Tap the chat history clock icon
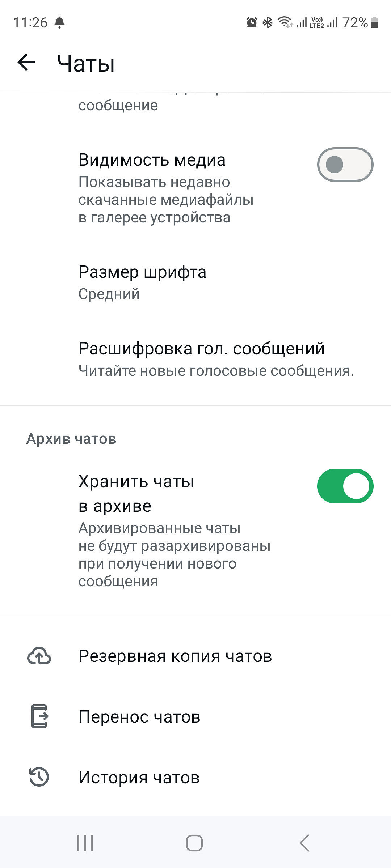This screenshot has width=391, height=868. 39,777
